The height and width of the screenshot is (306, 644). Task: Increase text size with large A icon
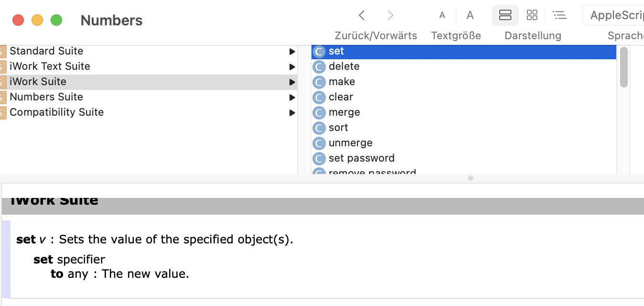(470, 15)
